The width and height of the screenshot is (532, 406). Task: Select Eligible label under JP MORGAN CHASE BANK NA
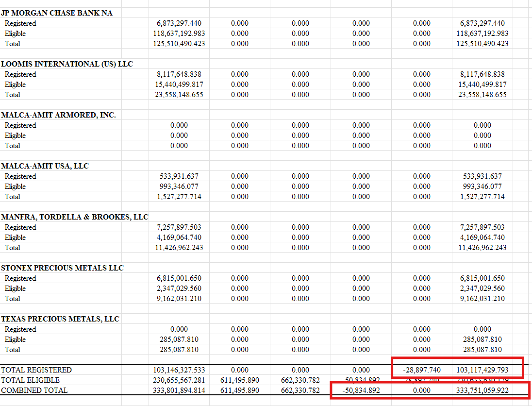click(x=15, y=34)
